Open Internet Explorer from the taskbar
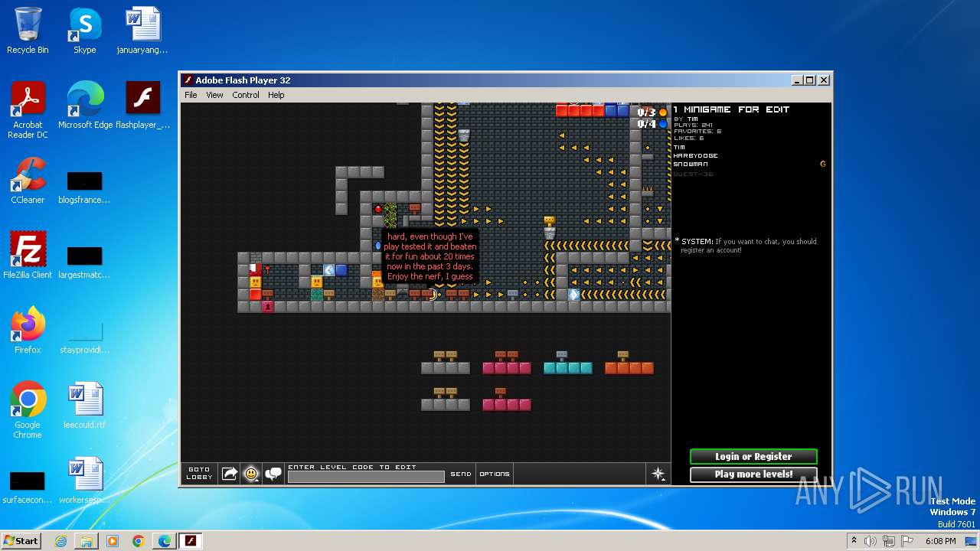Screen dimensions: 980x551 [x=60, y=541]
